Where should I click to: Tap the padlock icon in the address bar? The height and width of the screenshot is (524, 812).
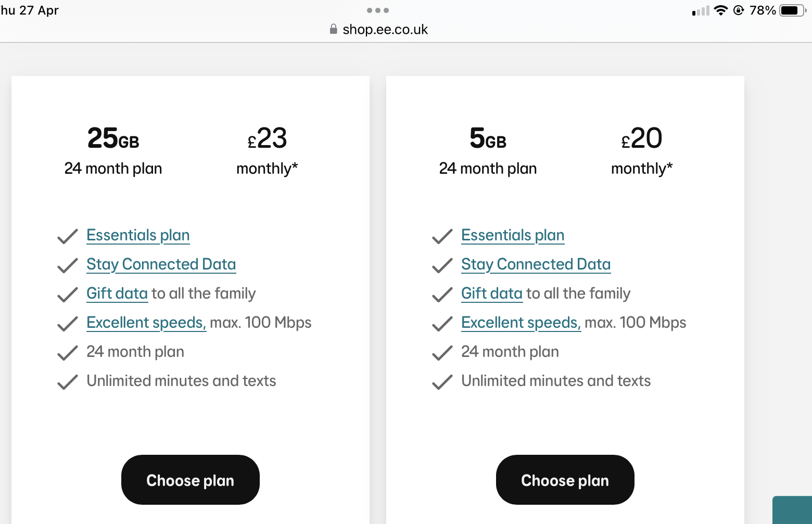pos(334,29)
